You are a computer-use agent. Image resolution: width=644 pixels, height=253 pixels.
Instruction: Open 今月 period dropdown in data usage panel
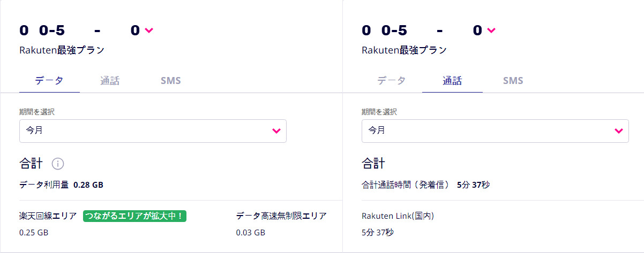tap(153, 131)
